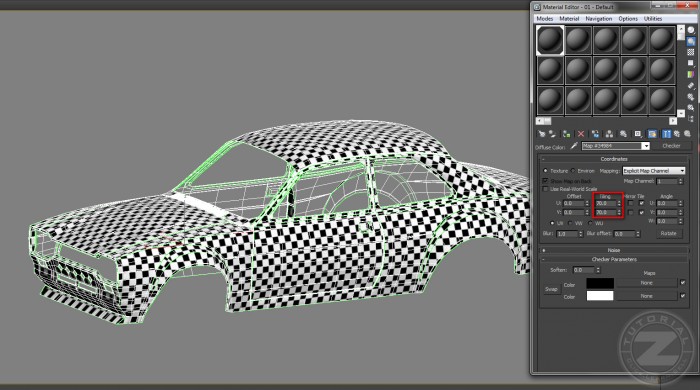
Task: Toggle Show Shaded Material in Viewport icon
Action: 652,134
